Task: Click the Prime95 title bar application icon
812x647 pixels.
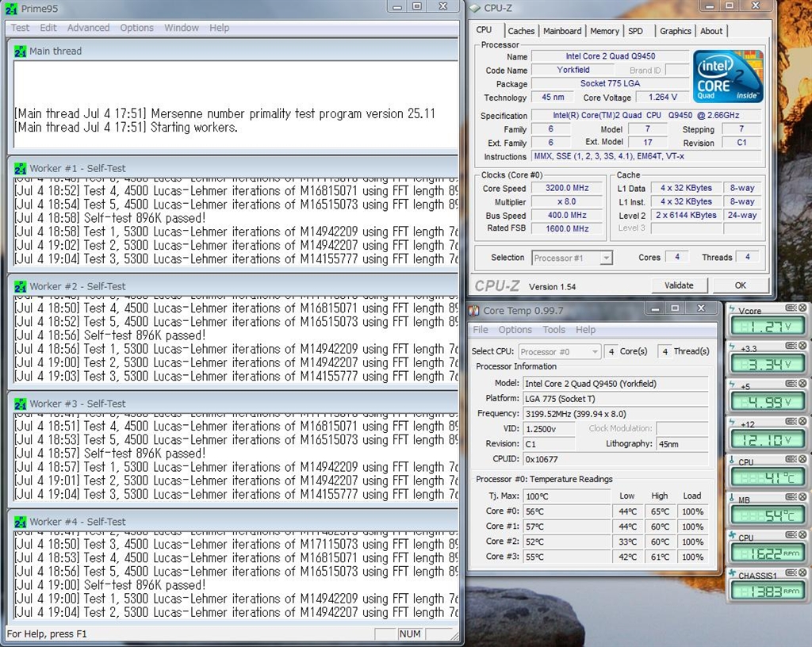Action: point(11,8)
